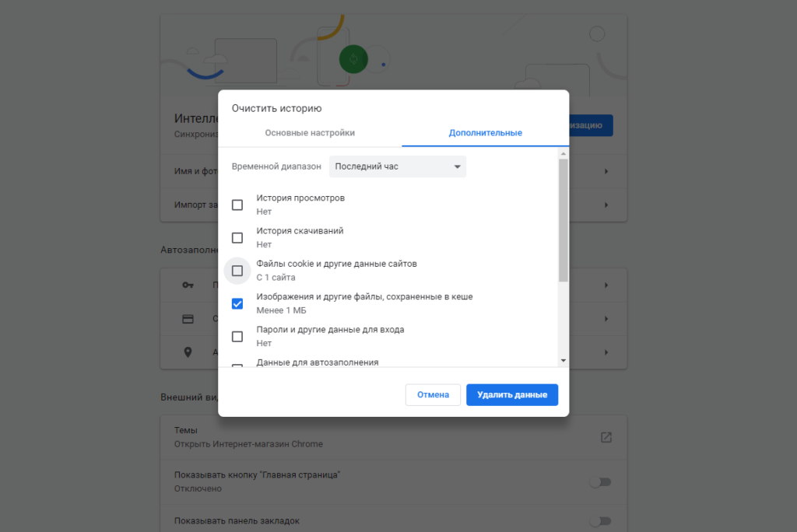The height and width of the screenshot is (532, 797).
Task: Tick the Файлы cookie checkbox
Action: [237, 271]
